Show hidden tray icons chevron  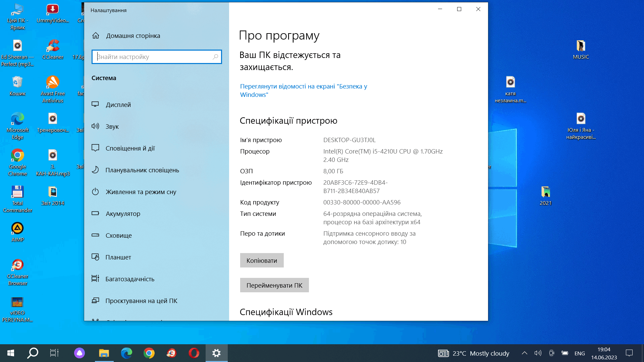[x=525, y=353]
